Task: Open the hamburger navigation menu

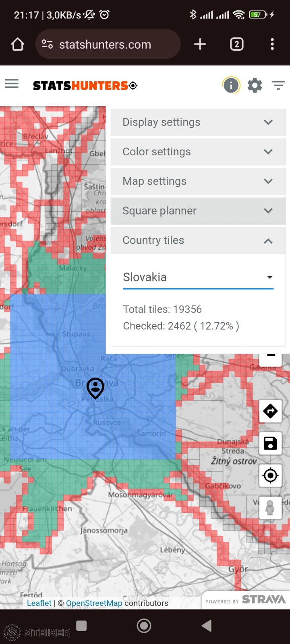Action: tap(12, 84)
